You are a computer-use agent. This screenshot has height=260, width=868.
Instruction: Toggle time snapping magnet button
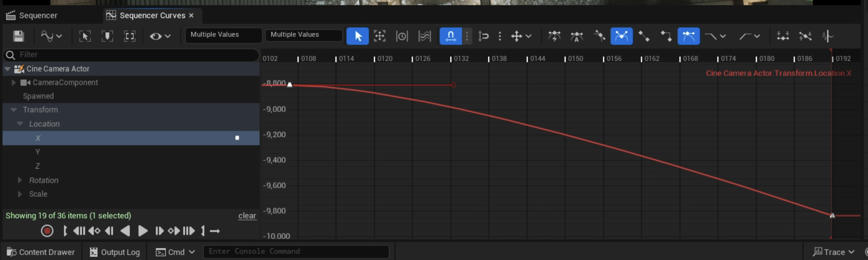click(451, 36)
